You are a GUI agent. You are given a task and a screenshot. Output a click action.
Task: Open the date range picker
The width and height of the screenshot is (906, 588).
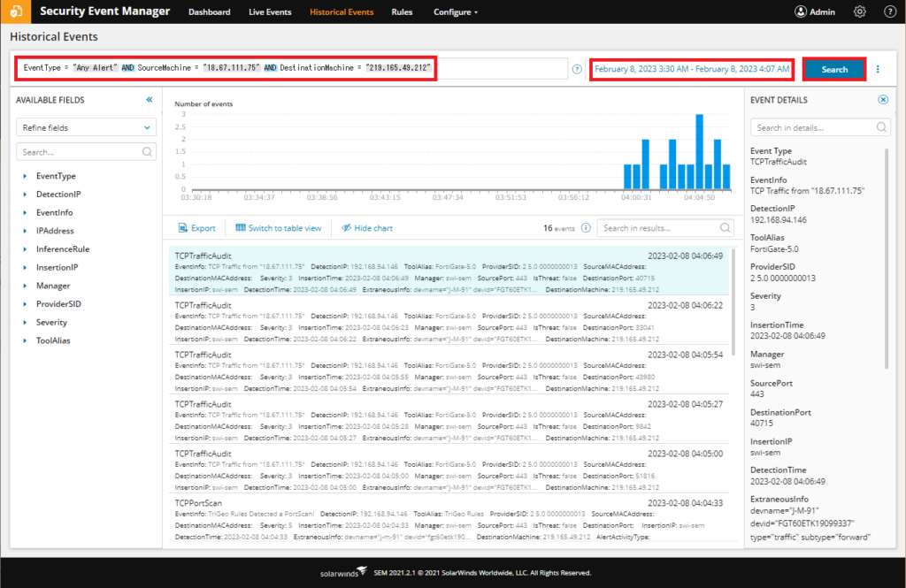[x=692, y=69]
